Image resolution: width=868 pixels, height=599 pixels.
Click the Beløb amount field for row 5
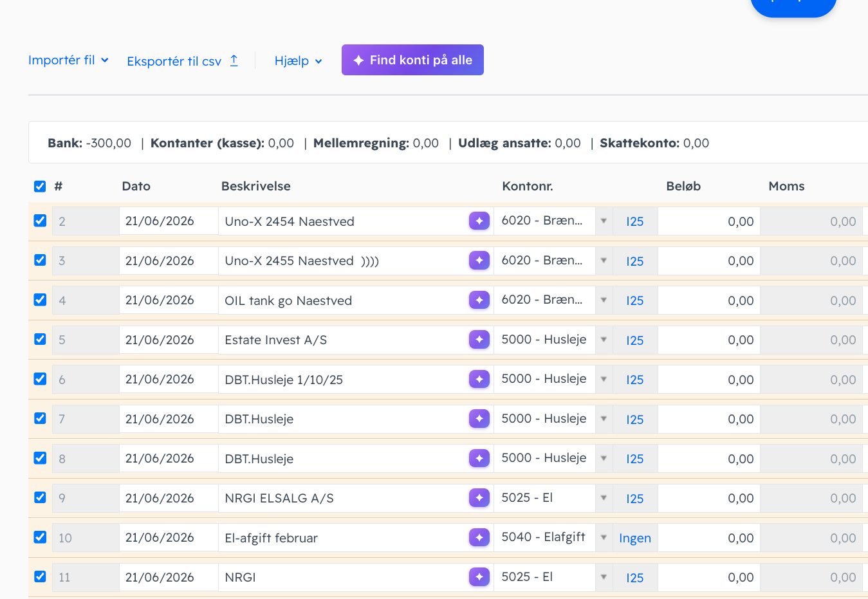tap(708, 340)
